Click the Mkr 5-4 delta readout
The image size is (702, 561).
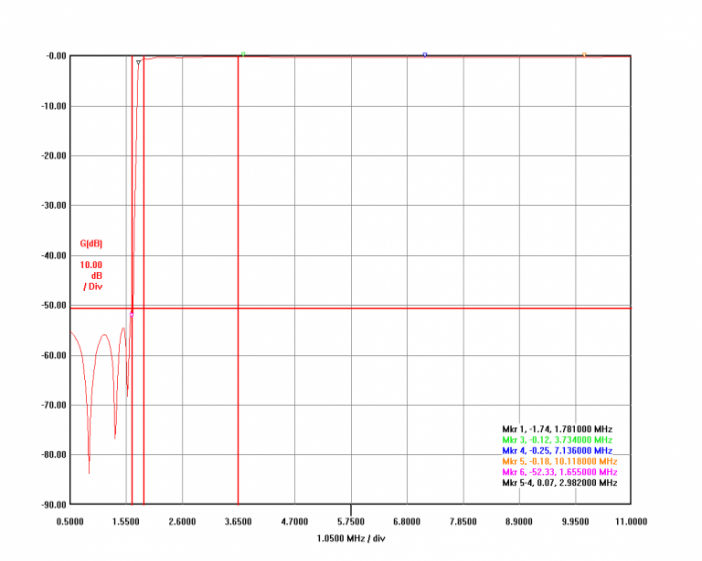[x=559, y=483]
